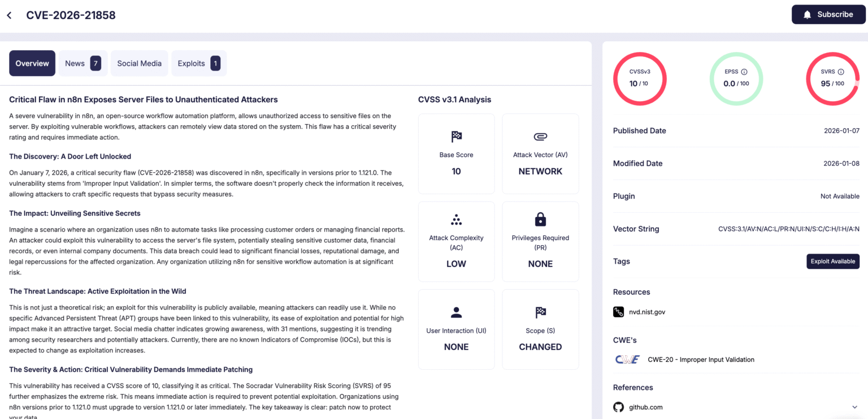Click the Exploit Available tag
Image resolution: width=868 pixels, height=419 pixels.
click(x=832, y=261)
